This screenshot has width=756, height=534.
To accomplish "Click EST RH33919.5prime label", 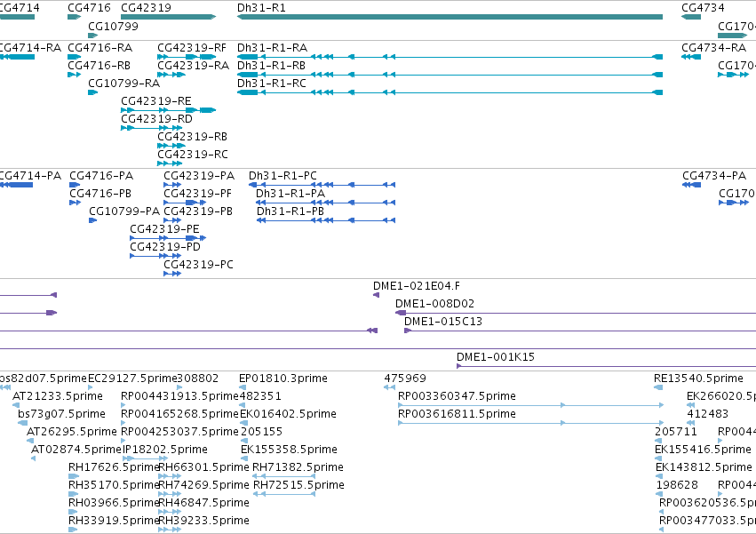I will click(114, 522).
